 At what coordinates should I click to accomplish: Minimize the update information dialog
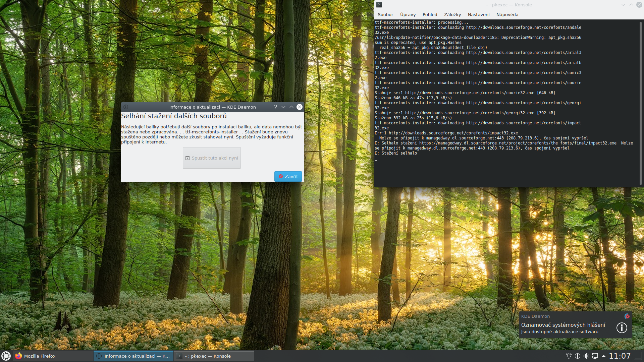pos(283,107)
